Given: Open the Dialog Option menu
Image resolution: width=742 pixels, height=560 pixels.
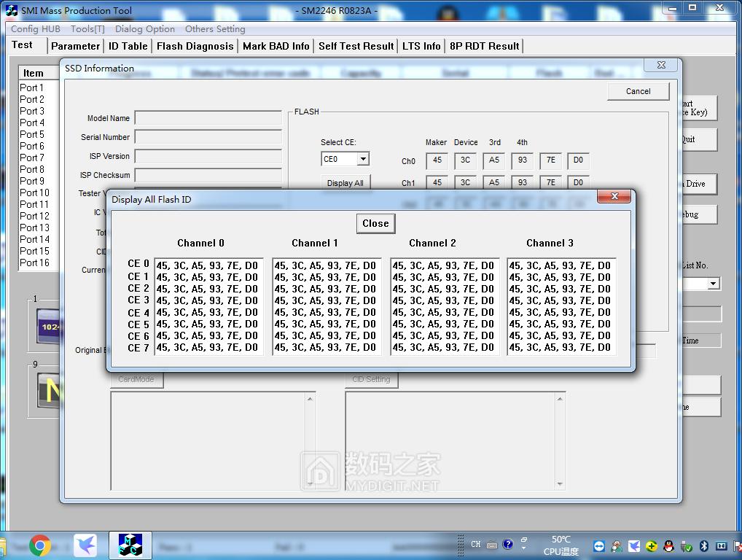Looking at the screenshot, I should click(145, 29).
